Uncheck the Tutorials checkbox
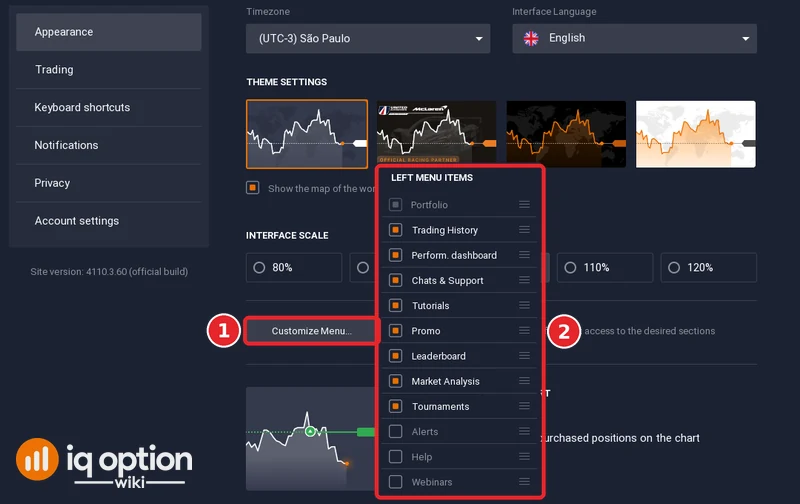The height and width of the screenshot is (504, 800). pos(395,306)
